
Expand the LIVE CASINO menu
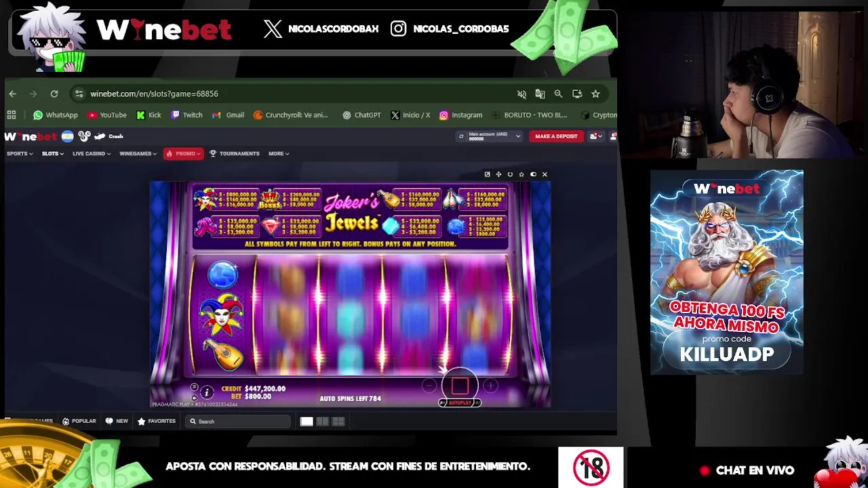(92, 154)
